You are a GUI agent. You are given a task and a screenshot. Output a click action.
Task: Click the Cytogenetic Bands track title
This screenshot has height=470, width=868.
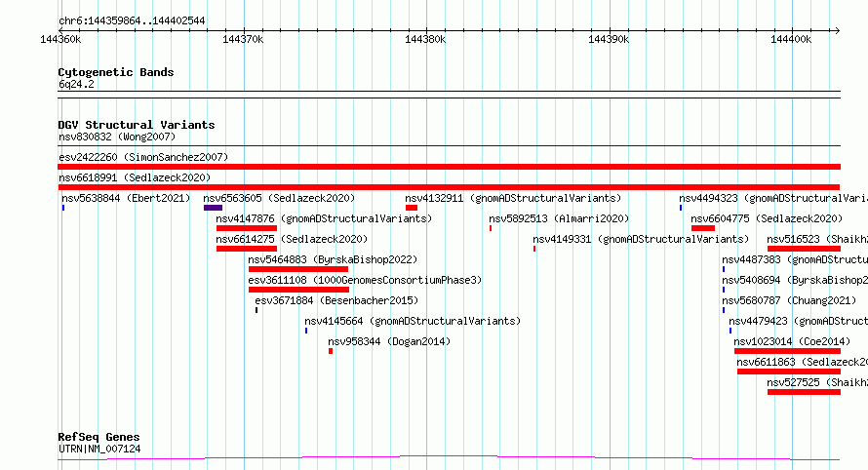point(116,72)
